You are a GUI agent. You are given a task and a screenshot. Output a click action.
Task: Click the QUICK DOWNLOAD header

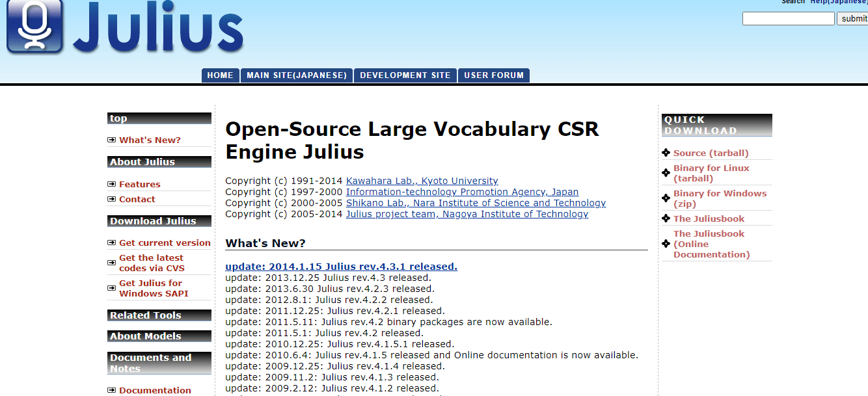(717, 125)
